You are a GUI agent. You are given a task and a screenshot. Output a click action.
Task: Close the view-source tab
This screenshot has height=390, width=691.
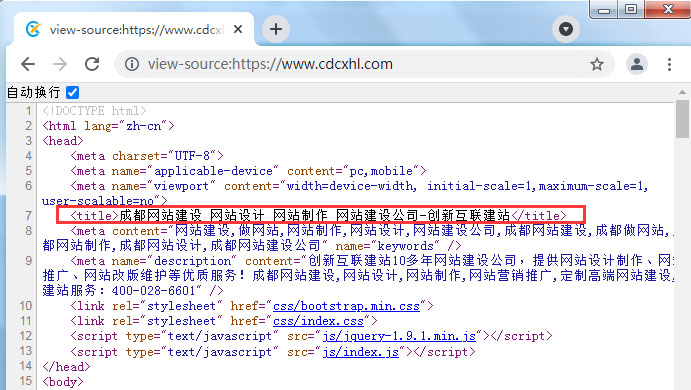[238, 29]
